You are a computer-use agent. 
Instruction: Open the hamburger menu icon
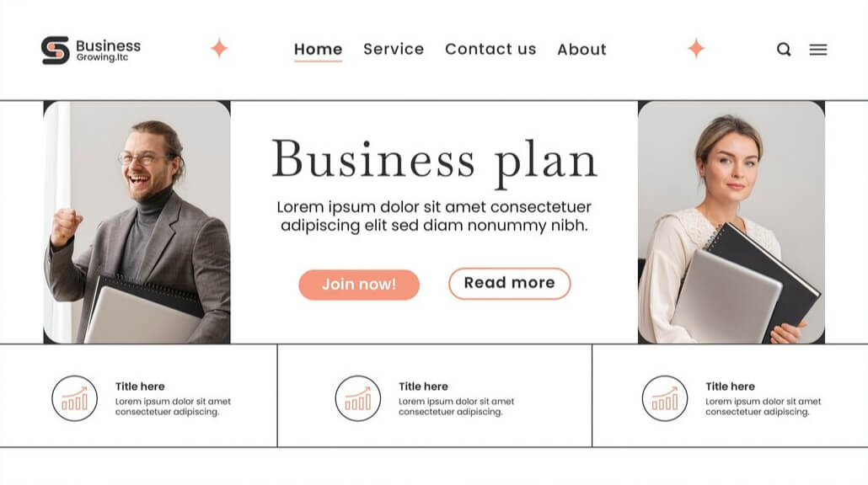[x=817, y=50]
